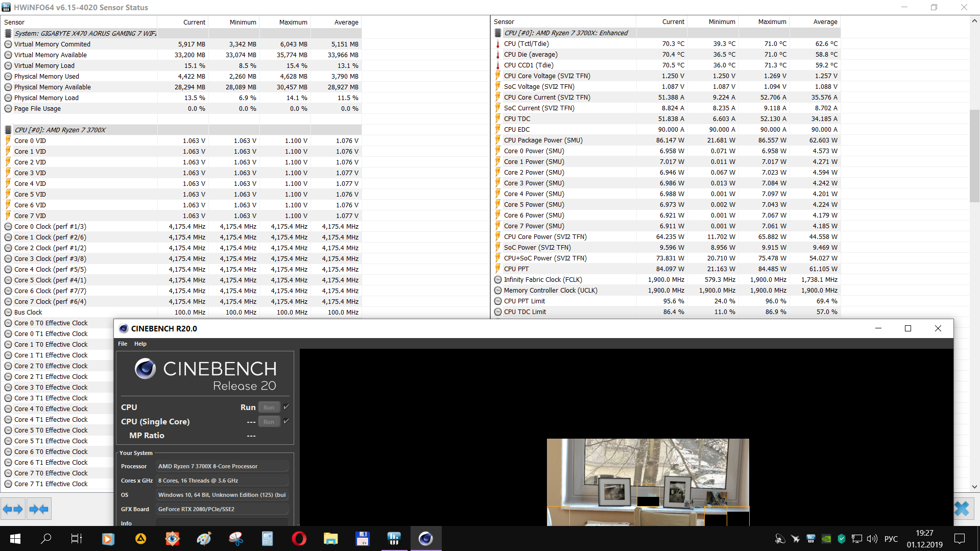
Task: Open Calculator from the taskbar
Action: pos(268,538)
